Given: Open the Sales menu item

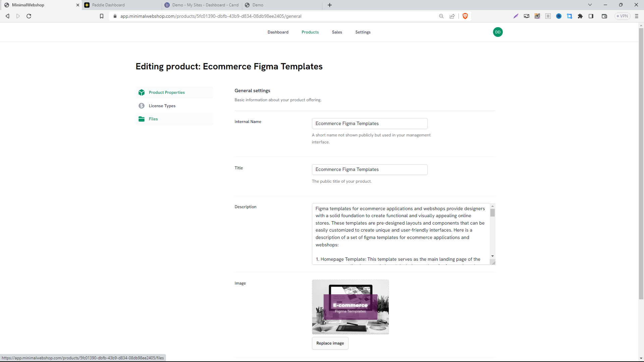Looking at the screenshot, I should click(337, 32).
